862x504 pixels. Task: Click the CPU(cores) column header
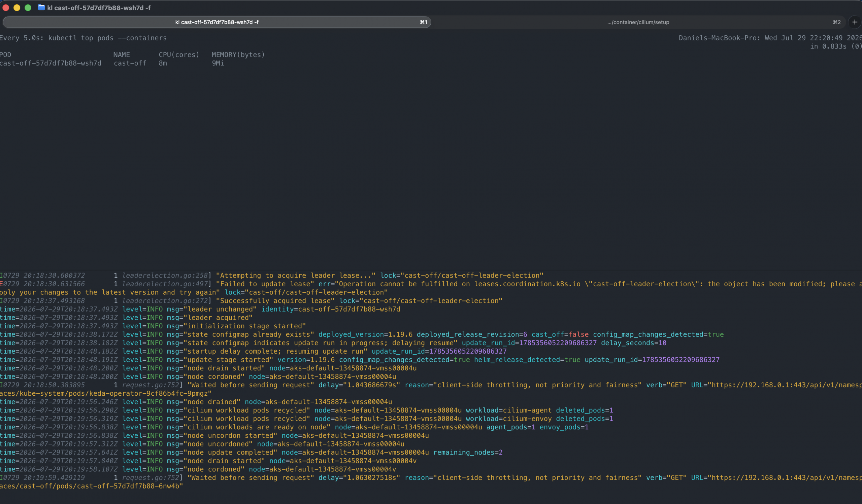click(179, 55)
